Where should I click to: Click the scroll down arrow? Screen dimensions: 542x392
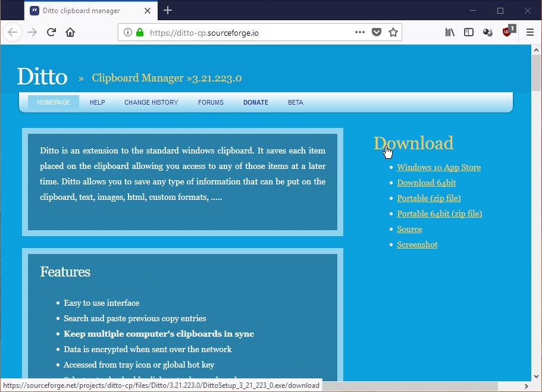536,377
